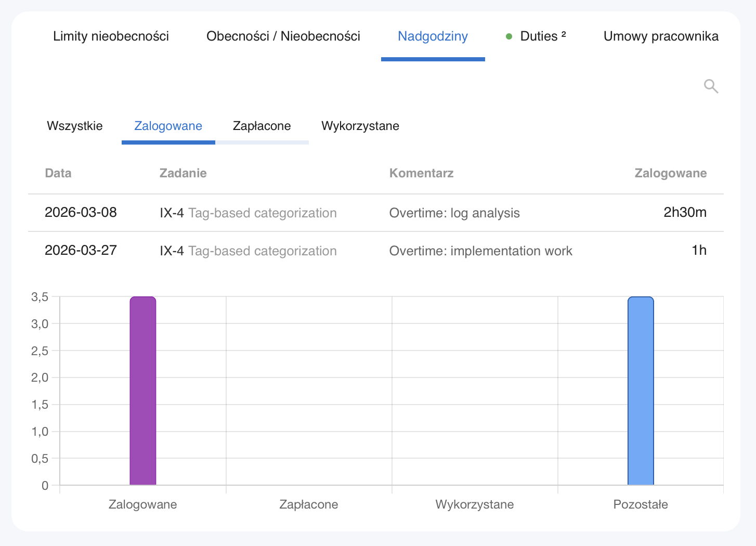Select the Nadgodziny tab
Screen dimensions: 756x546
coord(433,36)
